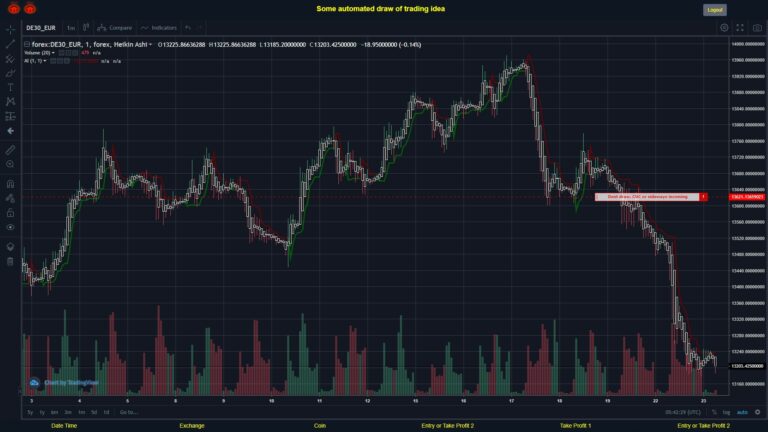Click the trash icon to remove drawings
Viewport: 768px width, 432px height.
point(10,261)
